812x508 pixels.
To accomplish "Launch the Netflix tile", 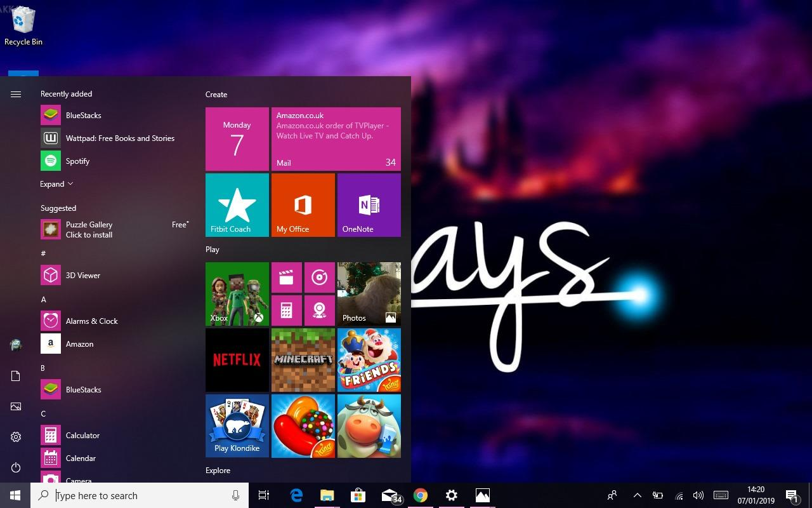I will [237, 360].
